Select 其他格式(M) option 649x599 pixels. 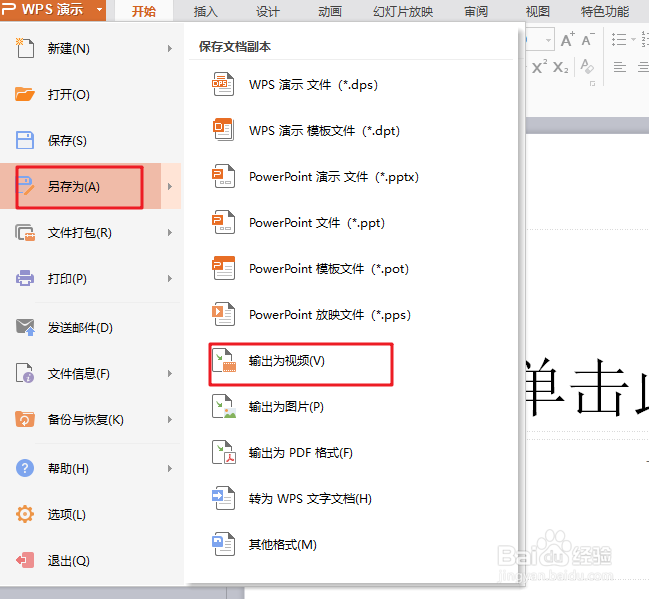(x=283, y=544)
